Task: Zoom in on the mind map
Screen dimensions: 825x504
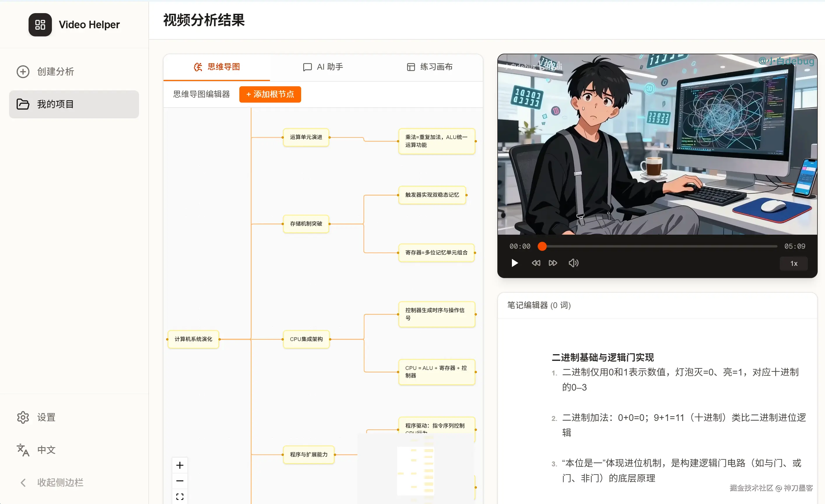Action: pyautogui.click(x=180, y=465)
